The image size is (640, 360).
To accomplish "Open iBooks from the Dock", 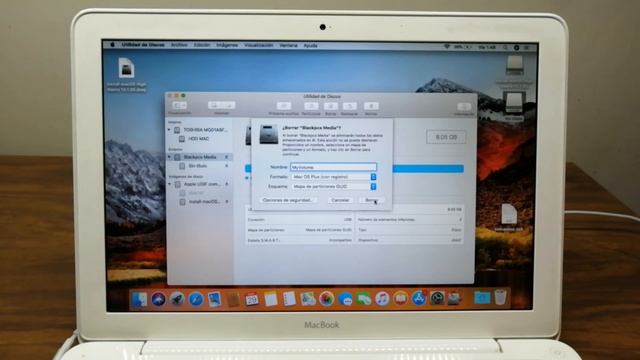I will coord(400,299).
